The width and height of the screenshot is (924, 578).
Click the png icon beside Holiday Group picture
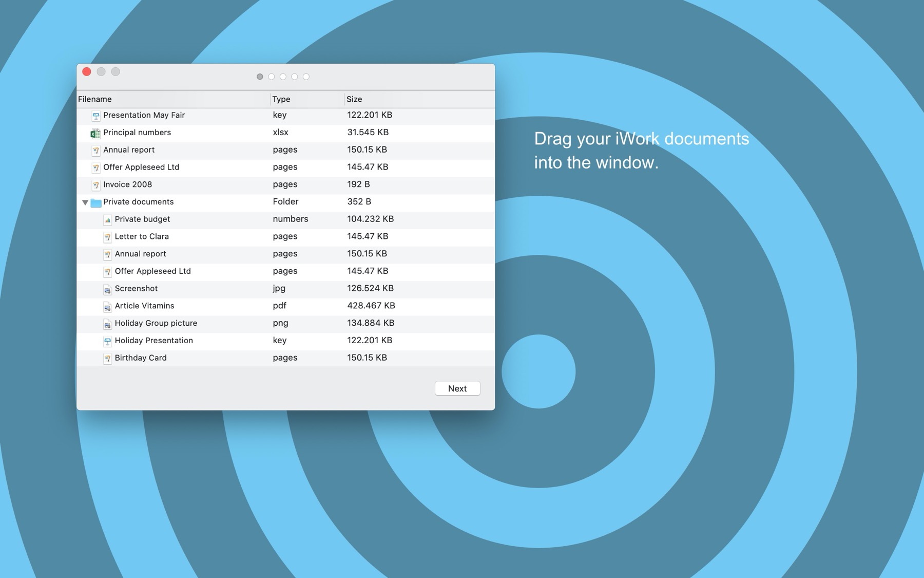pos(107,324)
